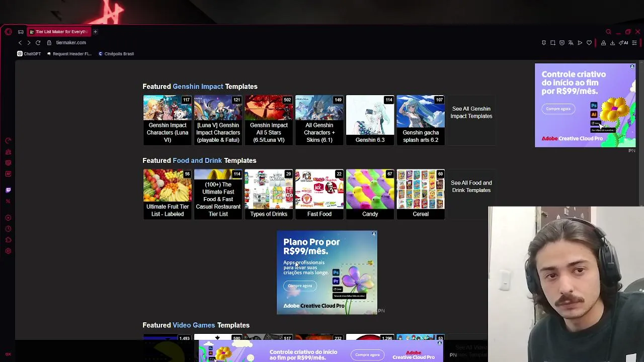Reload the tiermaker.com page
644x362 pixels.
[38, 43]
